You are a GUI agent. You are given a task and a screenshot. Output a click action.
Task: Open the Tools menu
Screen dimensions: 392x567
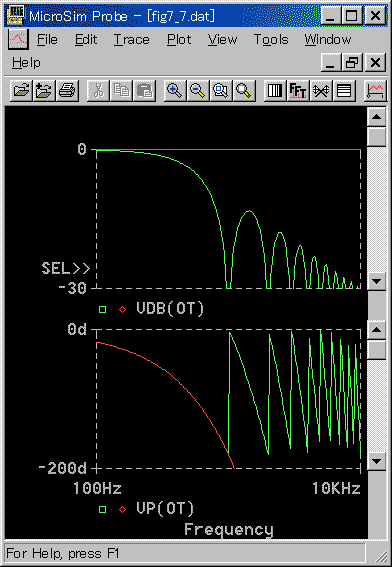271,39
